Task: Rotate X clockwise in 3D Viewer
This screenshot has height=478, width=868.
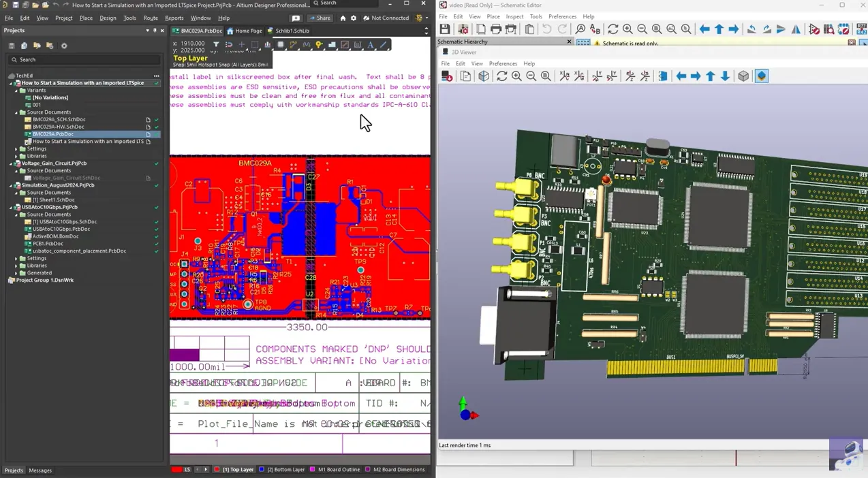Action: (564, 76)
